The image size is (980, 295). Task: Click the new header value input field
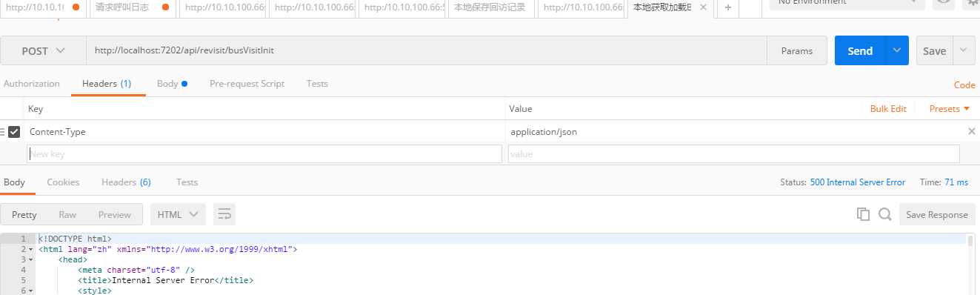733,153
